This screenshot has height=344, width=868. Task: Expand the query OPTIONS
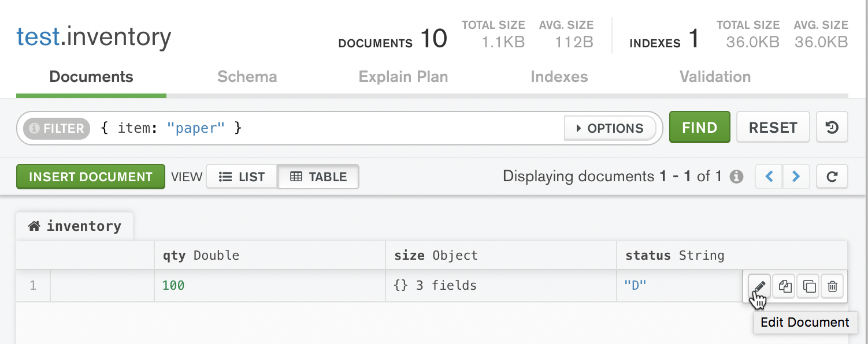610,128
